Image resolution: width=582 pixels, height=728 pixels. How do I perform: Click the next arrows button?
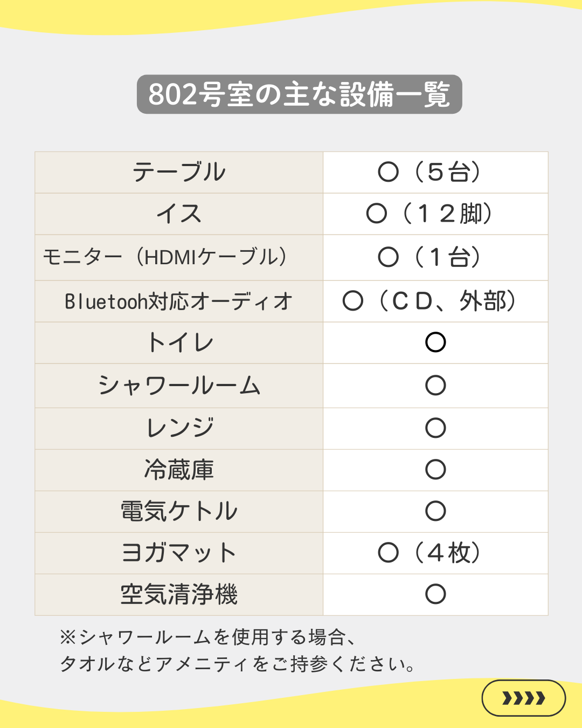[x=523, y=698]
